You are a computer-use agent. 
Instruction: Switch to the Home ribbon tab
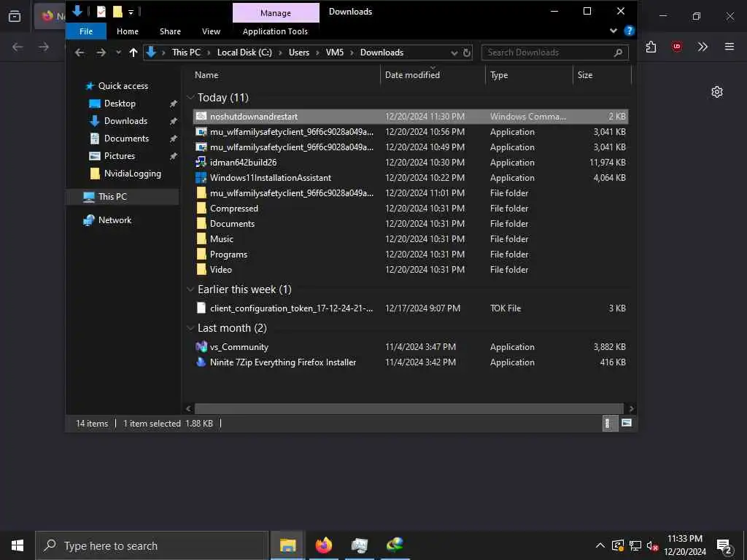[128, 31]
